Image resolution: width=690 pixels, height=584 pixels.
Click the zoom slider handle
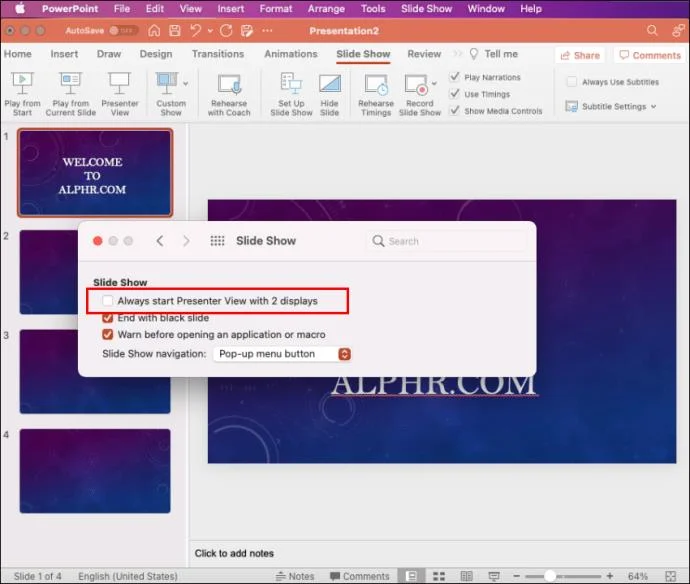[x=550, y=576]
